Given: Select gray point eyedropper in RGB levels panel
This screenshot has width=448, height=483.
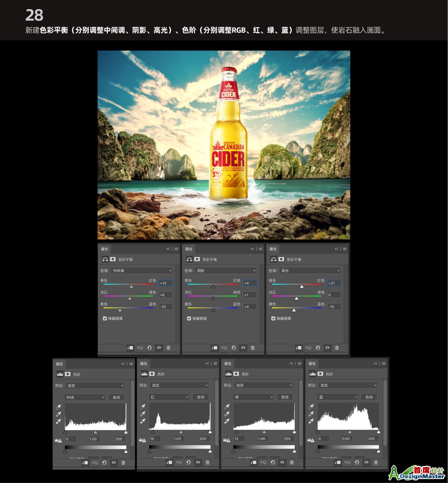Looking at the screenshot, I should pos(59,414).
